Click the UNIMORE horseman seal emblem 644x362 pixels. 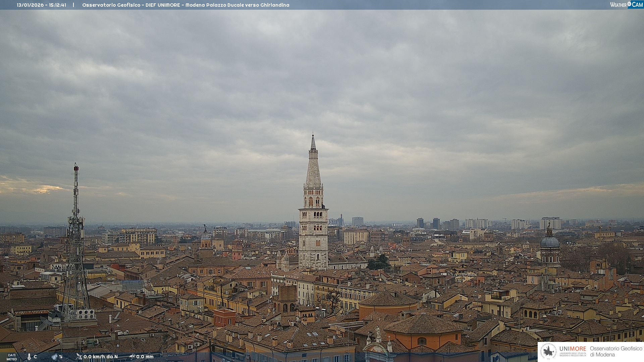548,352
